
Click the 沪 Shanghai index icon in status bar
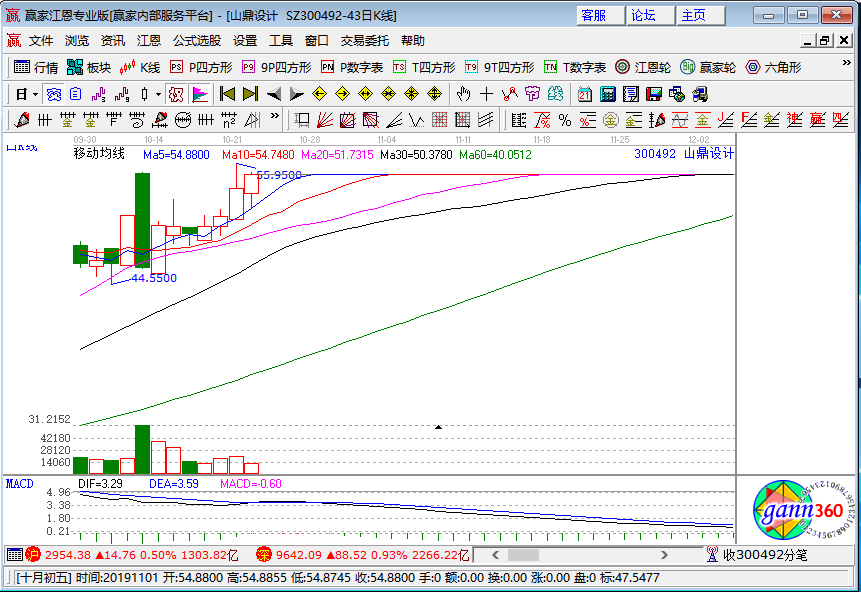tap(33, 555)
